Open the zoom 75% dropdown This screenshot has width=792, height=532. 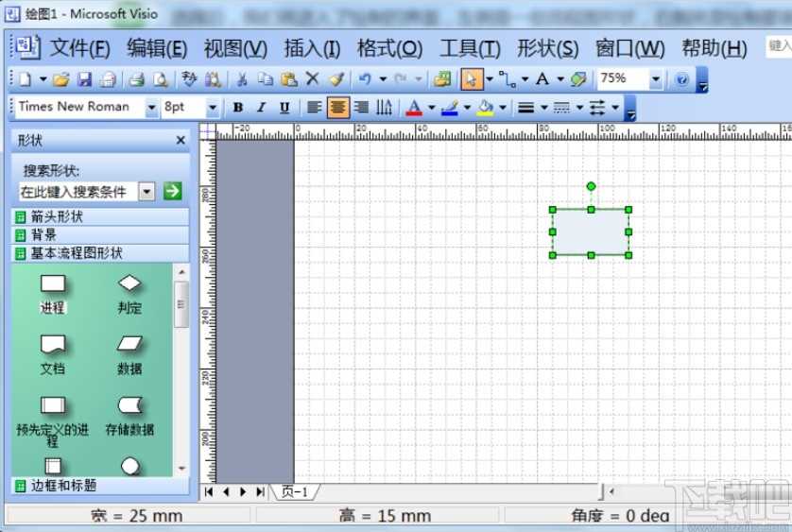tap(656, 79)
